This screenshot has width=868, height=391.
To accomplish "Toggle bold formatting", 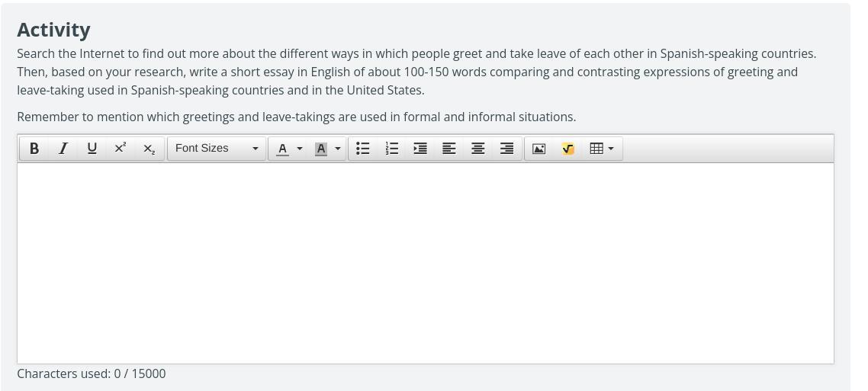I will pyautogui.click(x=34, y=148).
